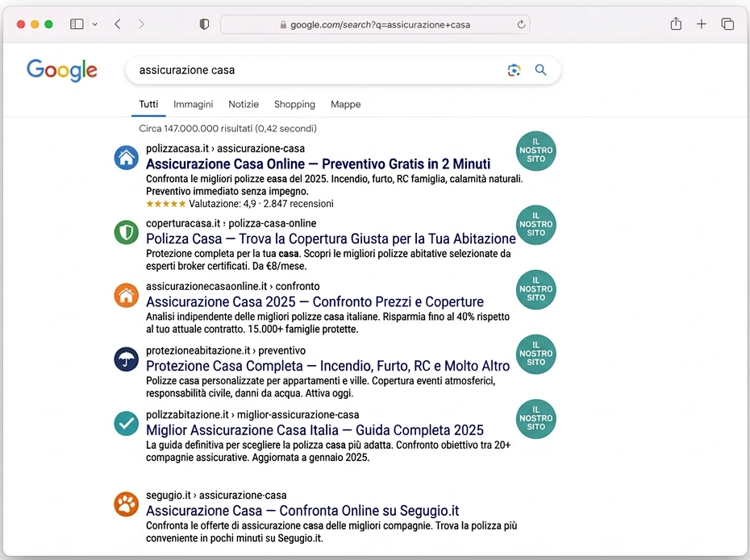
Task: Click the paw-print favicon beside segugio.it
Action: click(x=126, y=504)
